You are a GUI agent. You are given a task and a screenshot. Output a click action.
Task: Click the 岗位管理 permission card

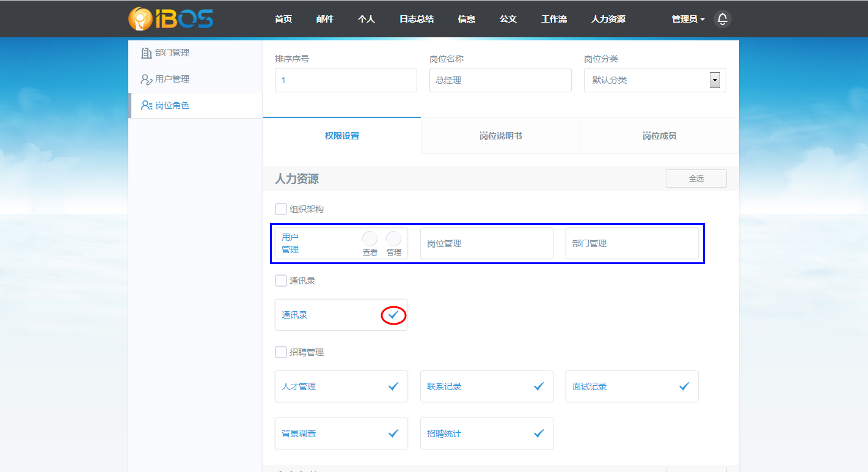[x=487, y=243]
